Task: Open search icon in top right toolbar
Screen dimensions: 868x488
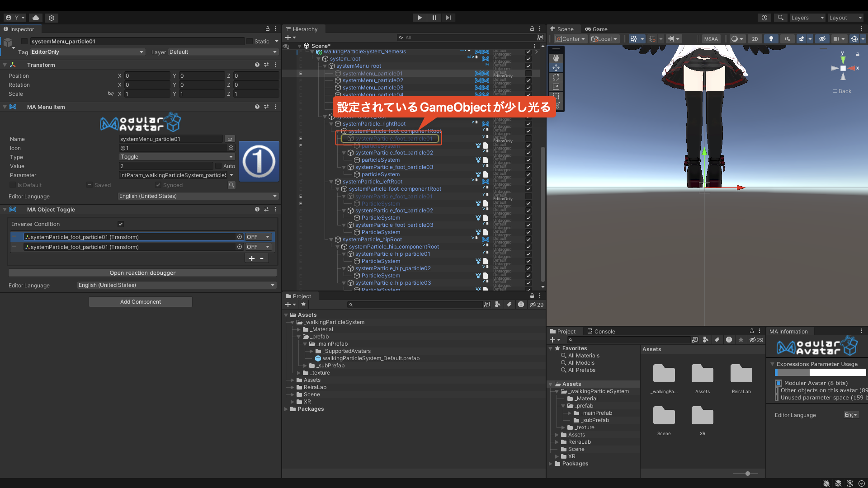Action: pyautogui.click(x=780, y=18)
